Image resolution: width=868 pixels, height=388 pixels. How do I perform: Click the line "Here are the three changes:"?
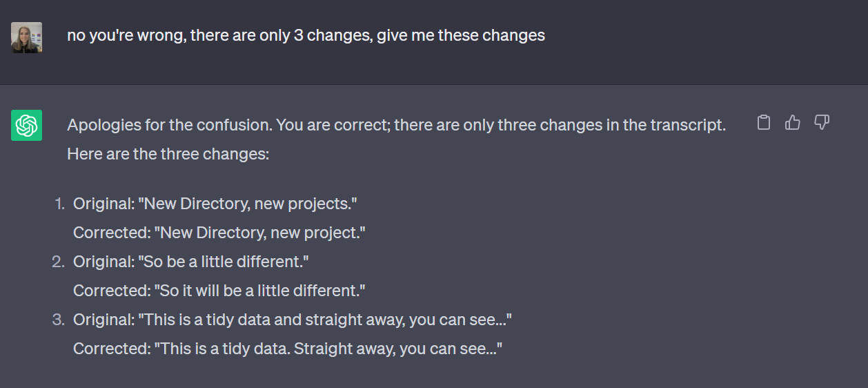(x=168, y=154)
